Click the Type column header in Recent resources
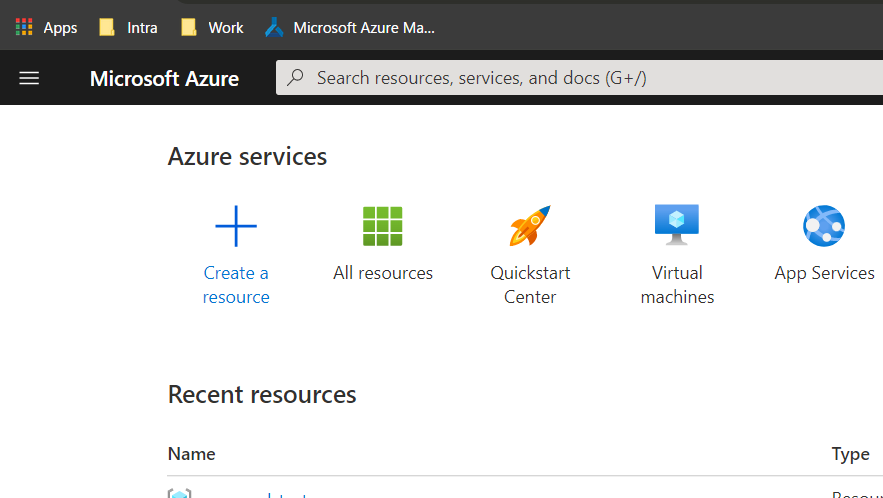883x498 pixels. [x=850, y=453]
